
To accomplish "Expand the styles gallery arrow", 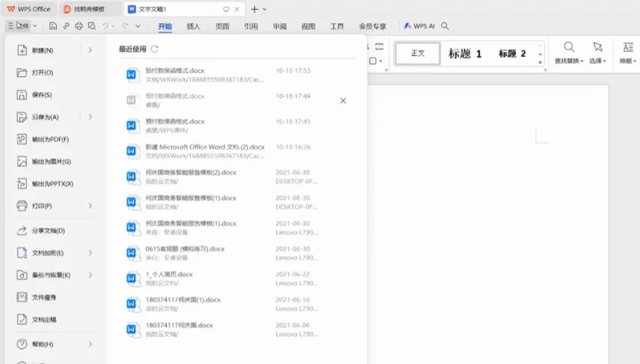I will [540, 63].
